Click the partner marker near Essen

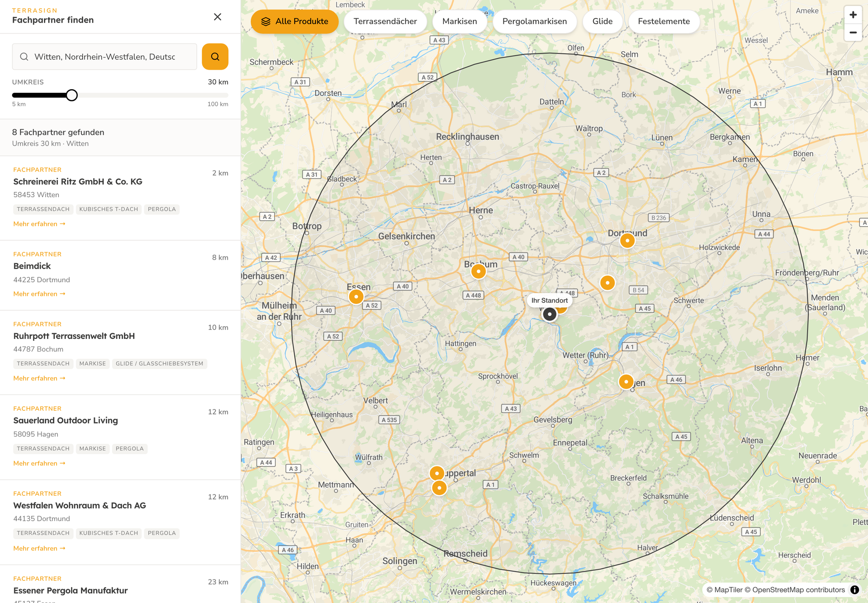[356, 297]
